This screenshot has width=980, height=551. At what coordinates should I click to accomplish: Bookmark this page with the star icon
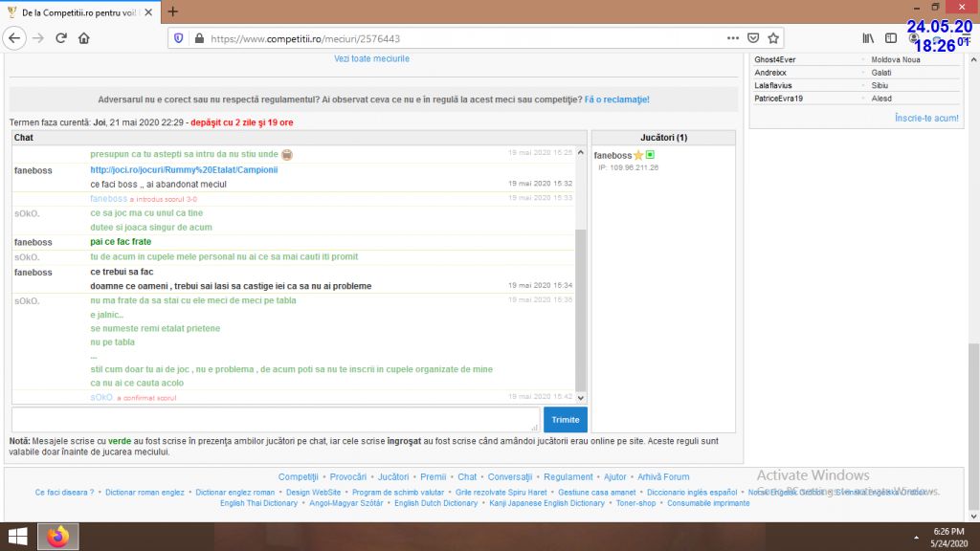click(773, 38)
